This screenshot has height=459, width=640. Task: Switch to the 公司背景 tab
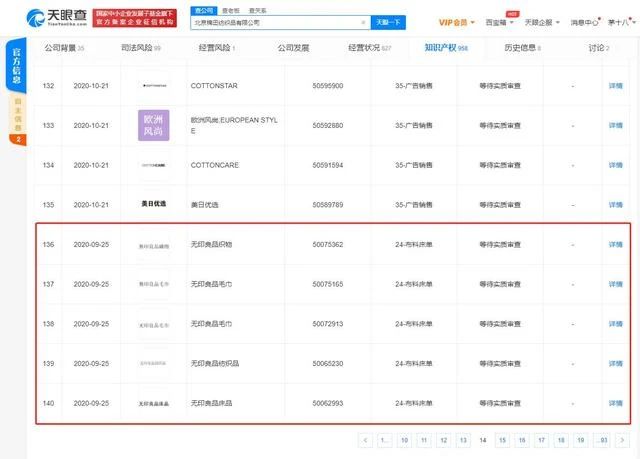click(64, 48)
